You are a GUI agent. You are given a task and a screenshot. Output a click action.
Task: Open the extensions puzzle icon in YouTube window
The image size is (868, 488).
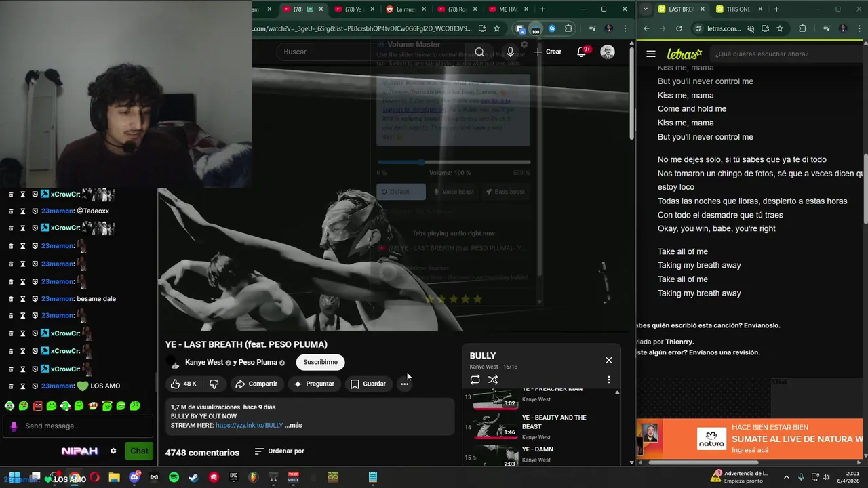click(568, 28)
